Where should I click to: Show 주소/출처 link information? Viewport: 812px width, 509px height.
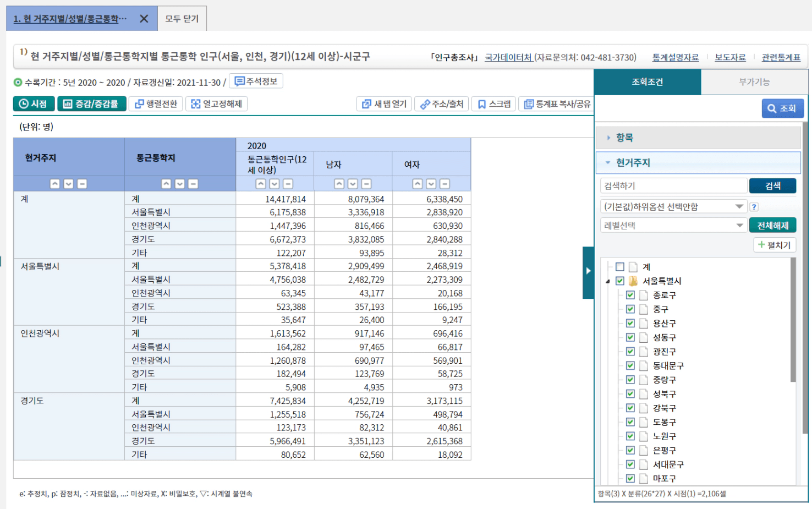pos(442,104)
